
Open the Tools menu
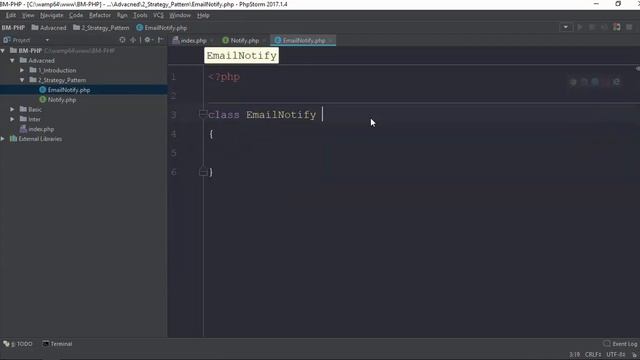coord(140,16)
